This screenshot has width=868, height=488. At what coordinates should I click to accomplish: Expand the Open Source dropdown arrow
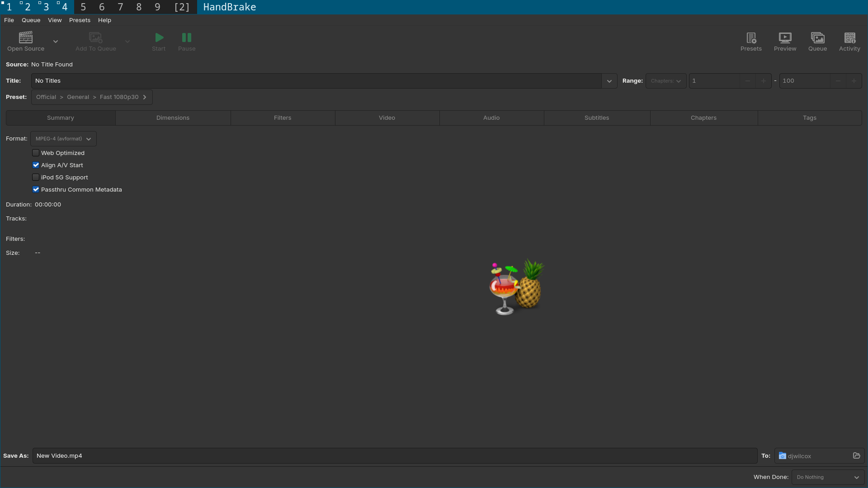point(56,42)
